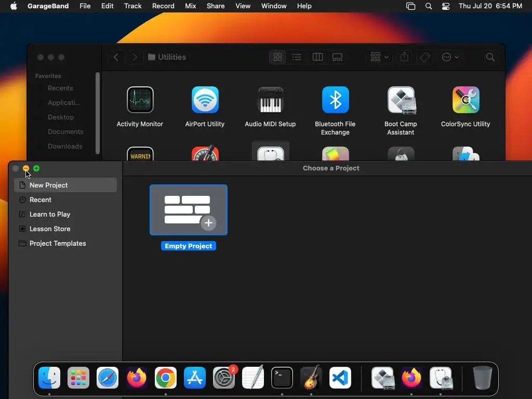Viewport: 532px width, 399px height.
Task: Select Recent in GarageBand sidebar
Action: click(x=65, y=199)
